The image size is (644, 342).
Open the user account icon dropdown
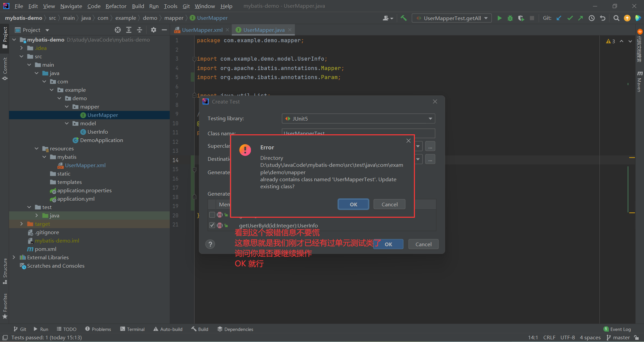388,18
